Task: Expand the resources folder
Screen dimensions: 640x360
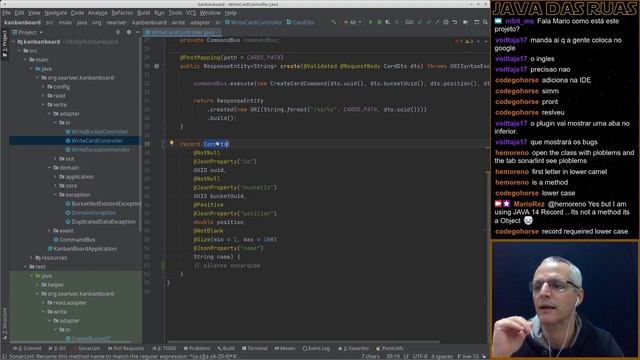Action: point(31,258)
